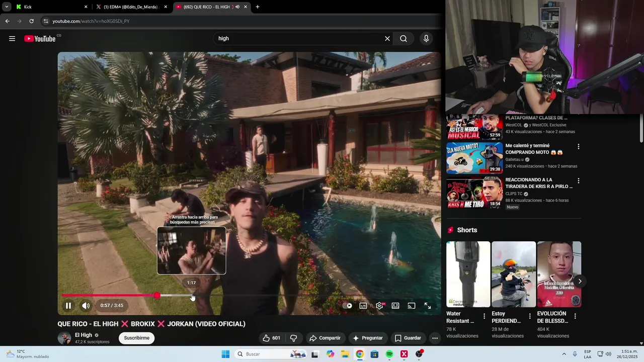Viewport: 644px width, 362px height.
Task: Open more actions ellipsis under video
Action: click(435, 338)
